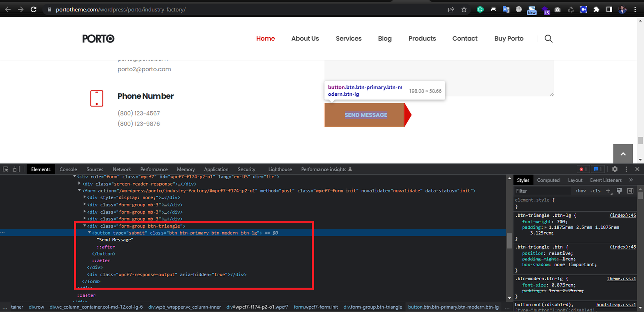Click the camera screenshot extension icon
Screen dimensions: 644x312
point(557,9)
